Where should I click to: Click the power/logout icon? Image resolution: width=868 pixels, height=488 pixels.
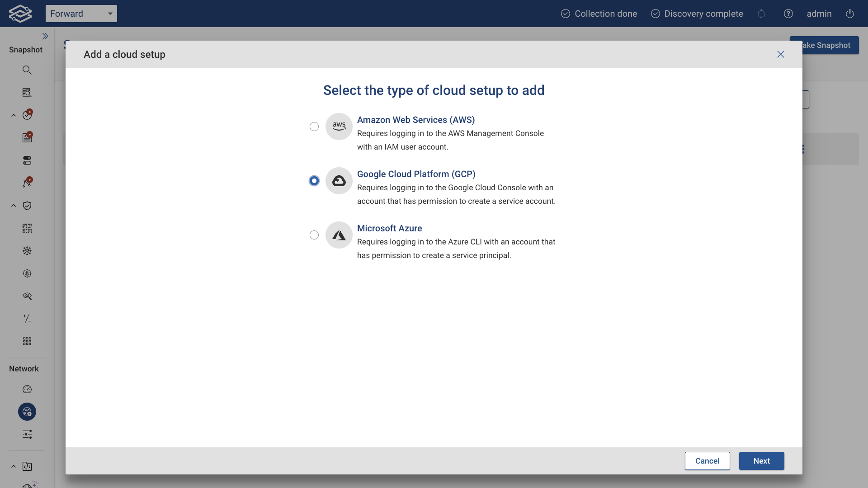pyautogui.click(x=849, y=14)
